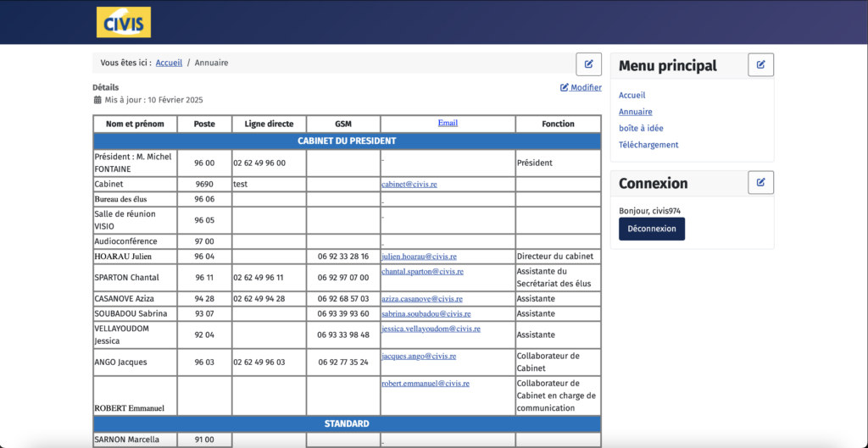Select the SARNON Marcella name cell
868x448 pixels.
point(135,440)
